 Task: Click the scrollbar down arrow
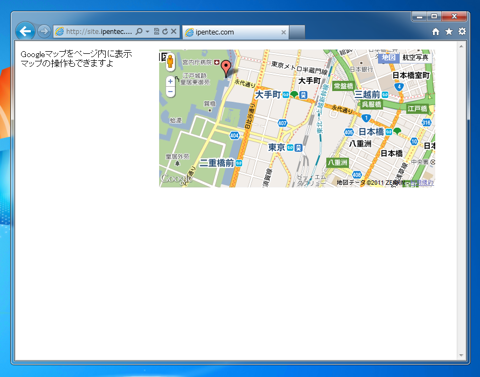coord(461,355)
